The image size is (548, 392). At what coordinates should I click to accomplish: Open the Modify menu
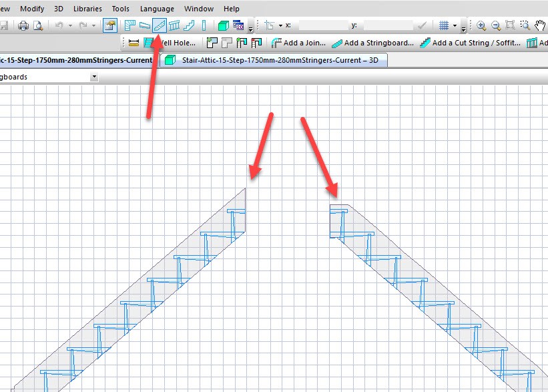click(x=32, y=9)
